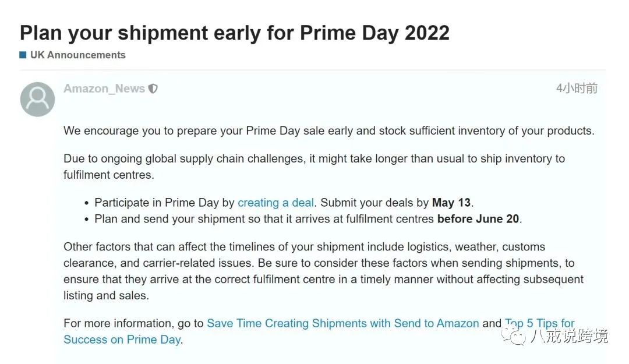Click the Amazon_News username
629x364 pixels.
coord(104,89)
